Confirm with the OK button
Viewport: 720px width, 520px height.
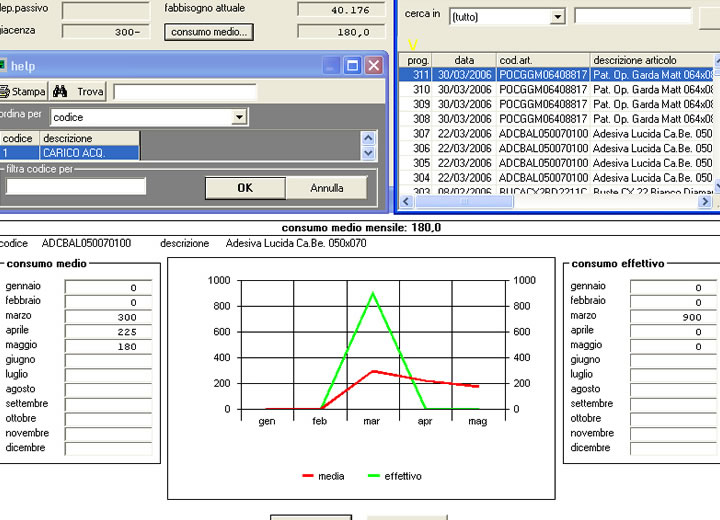(244, 187)
